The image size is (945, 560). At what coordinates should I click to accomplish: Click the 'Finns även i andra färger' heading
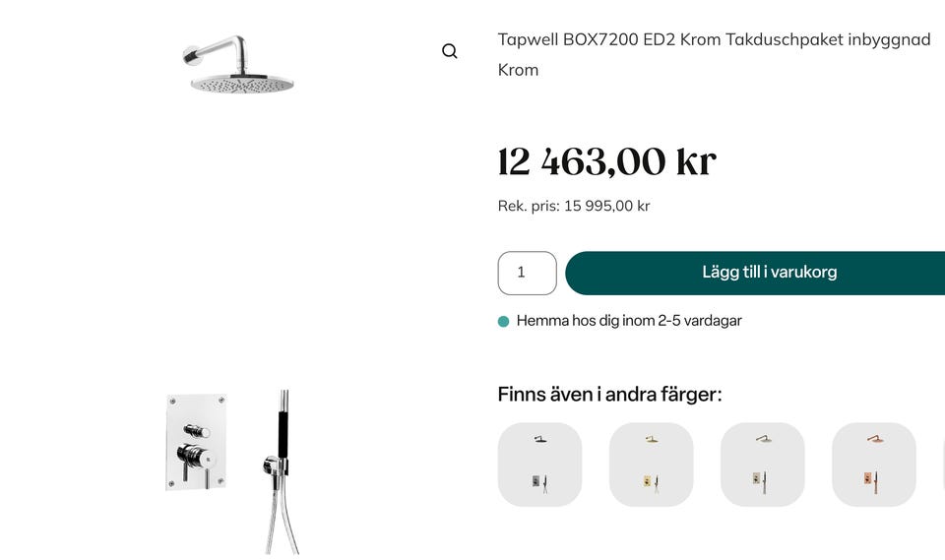(609, 395)
